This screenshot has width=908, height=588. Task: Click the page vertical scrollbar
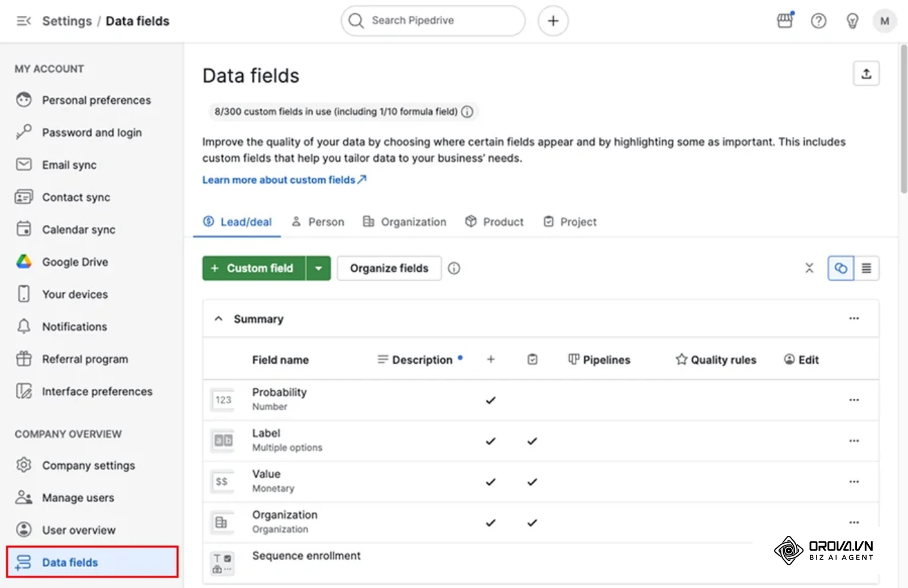pos(903,119)
